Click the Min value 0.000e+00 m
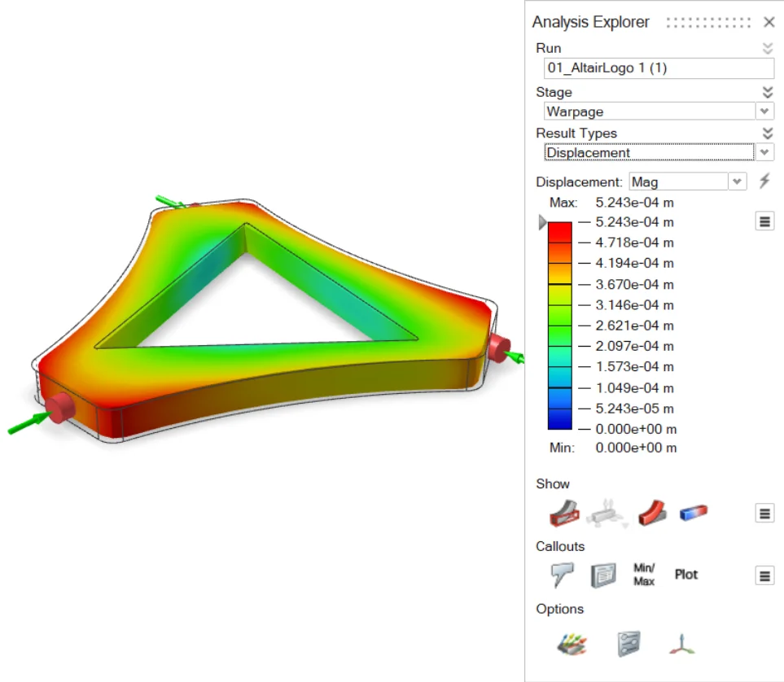This screenshot has height=682, width=784. 636,448
